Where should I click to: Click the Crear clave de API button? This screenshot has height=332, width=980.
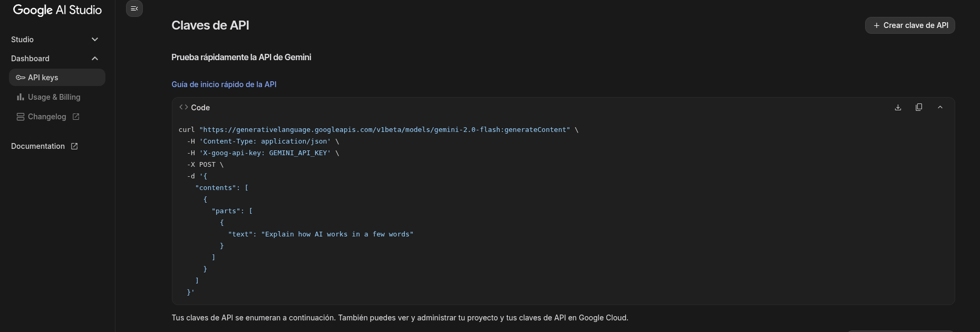910,25
